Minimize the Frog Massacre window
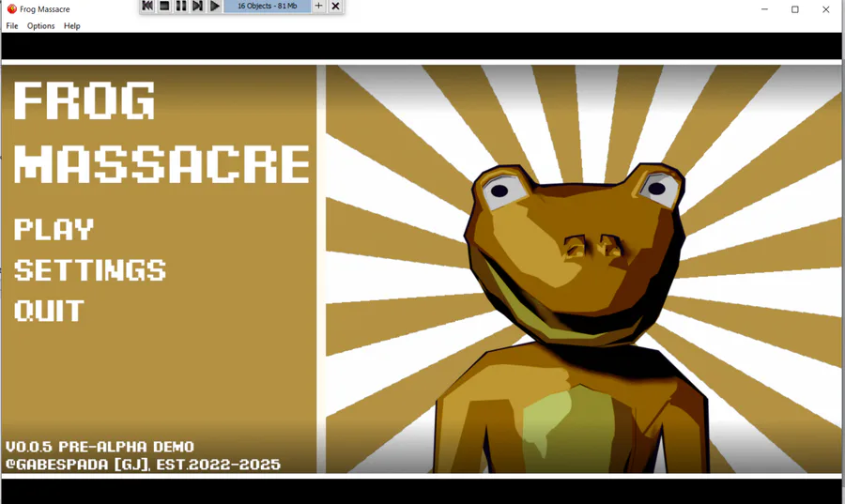This screenshot has height=504, width=845. point(764,9)
